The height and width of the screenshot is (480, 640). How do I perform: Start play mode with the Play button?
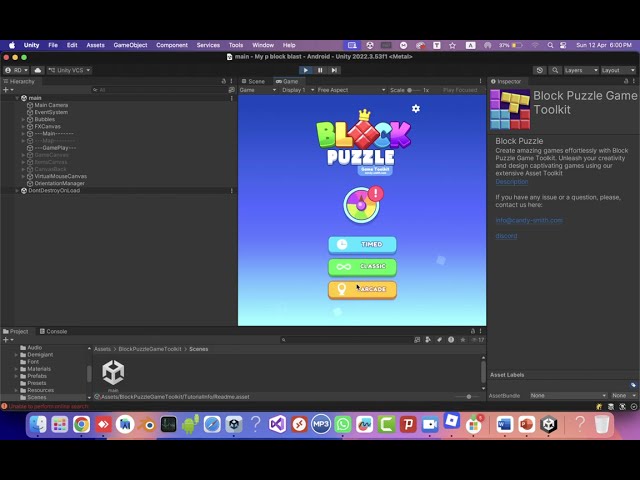(x=305, y=70)
